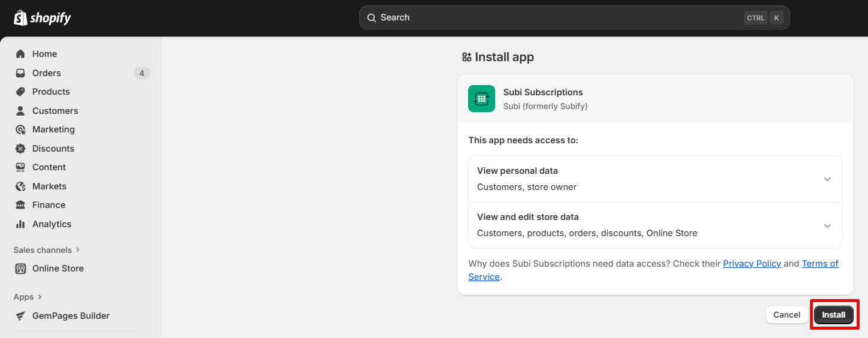868x338 pixels.
Task: Cancel the app installation
Action: [x=786, y=315]
